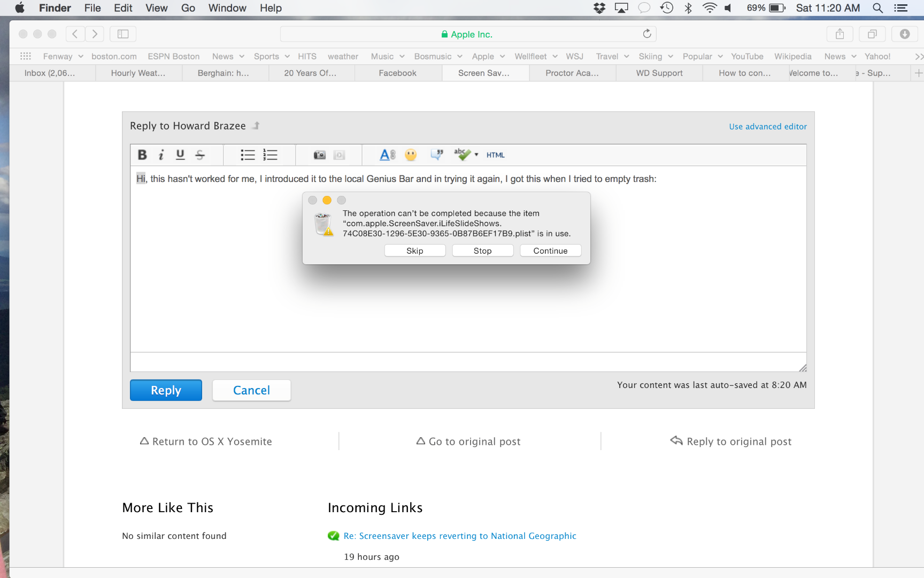924x578 pixels.
Task: Insert a bulleted list
Action: (248, 155)
